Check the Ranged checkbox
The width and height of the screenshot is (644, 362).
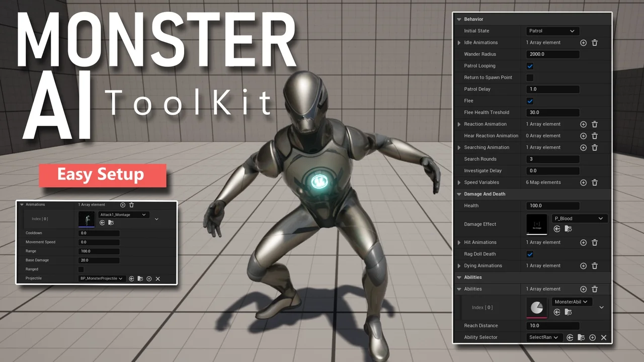tap(81, 269)
